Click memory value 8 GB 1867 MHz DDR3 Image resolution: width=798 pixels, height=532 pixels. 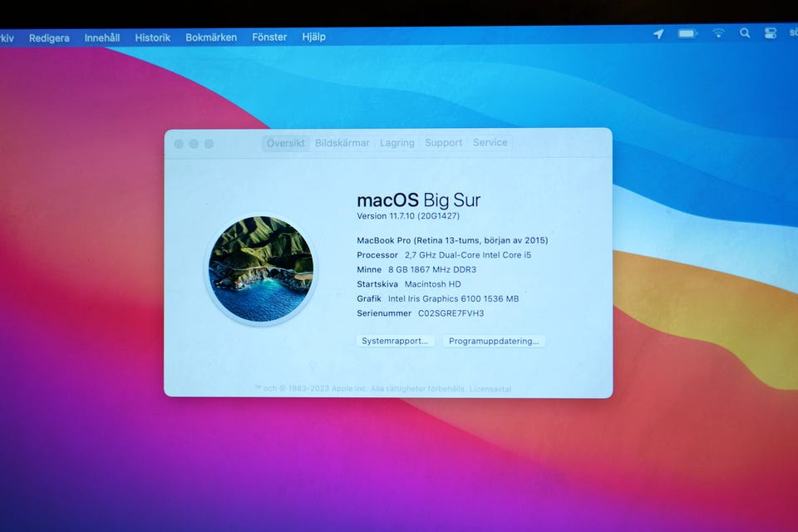432,269
